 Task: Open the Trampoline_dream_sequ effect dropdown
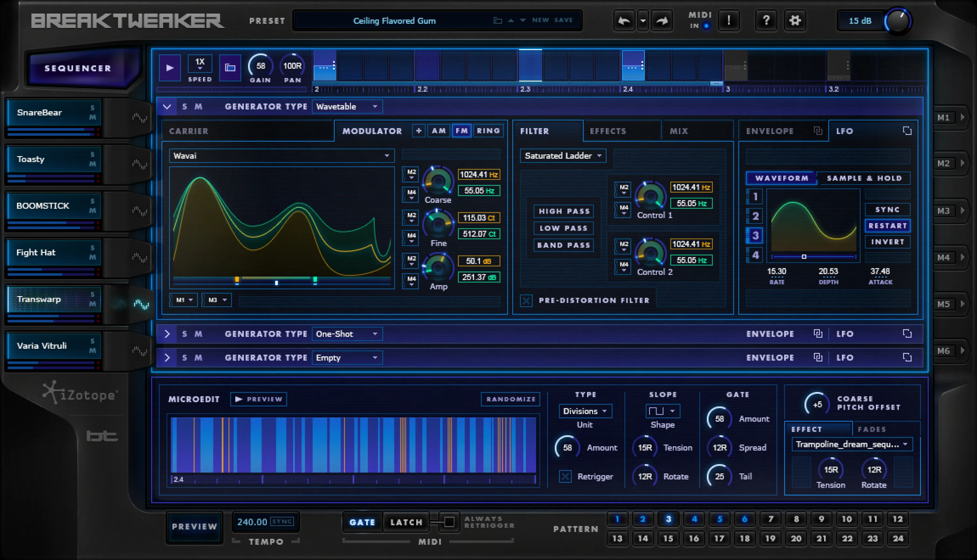coord(852,444)
